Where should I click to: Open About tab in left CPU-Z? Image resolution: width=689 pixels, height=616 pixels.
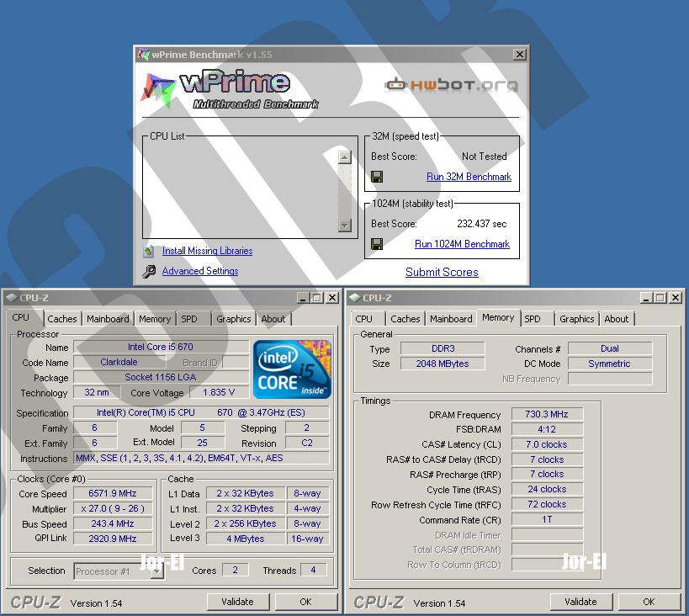click(273, 319)
